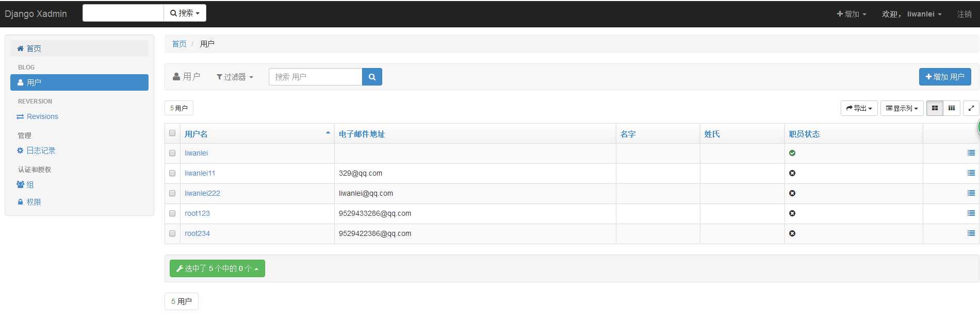This screenshot has height=323, width=980.
Task: Open user link root123
Action: pos(197,213)
